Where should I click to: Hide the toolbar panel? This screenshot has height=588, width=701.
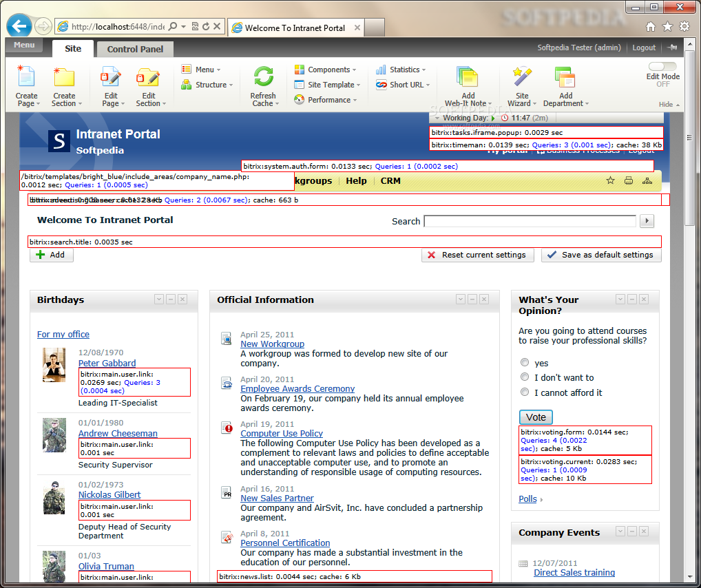pos(669,104)
